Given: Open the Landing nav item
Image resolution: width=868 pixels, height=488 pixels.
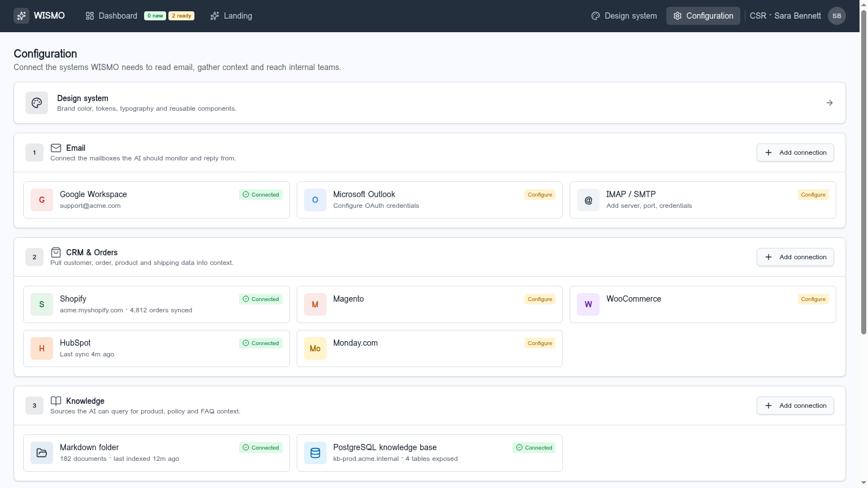Looking at the screenshot, I should click(x=231, y=16).
